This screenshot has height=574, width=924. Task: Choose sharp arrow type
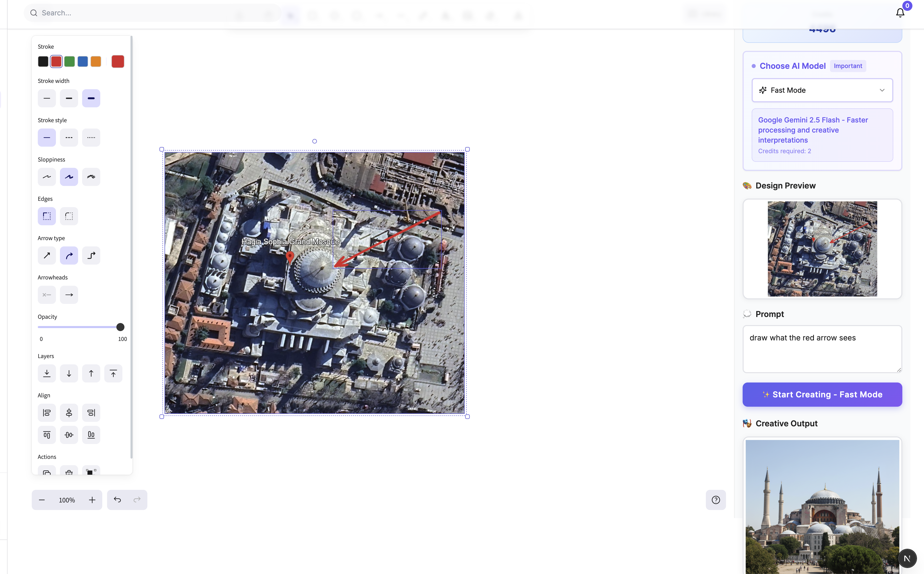47,256
